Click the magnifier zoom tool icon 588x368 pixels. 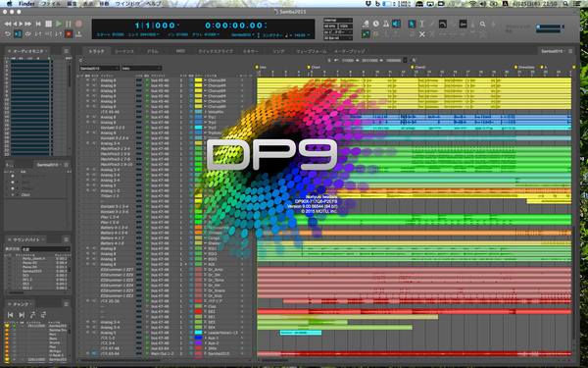482,24
